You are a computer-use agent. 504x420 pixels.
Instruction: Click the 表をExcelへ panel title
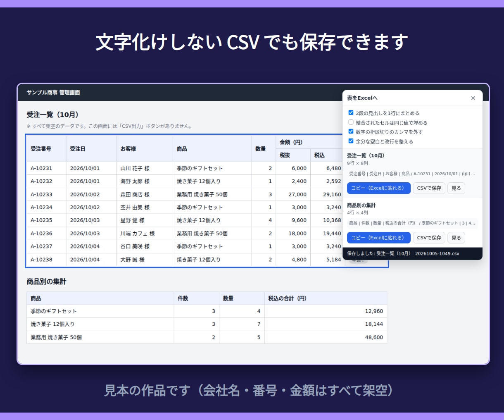click(362, 98)
